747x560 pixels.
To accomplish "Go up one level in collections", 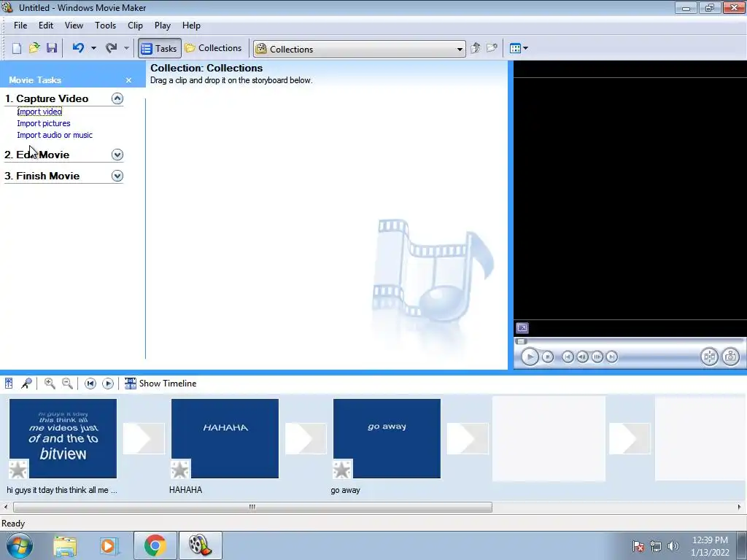I will [x=475, y=48].
